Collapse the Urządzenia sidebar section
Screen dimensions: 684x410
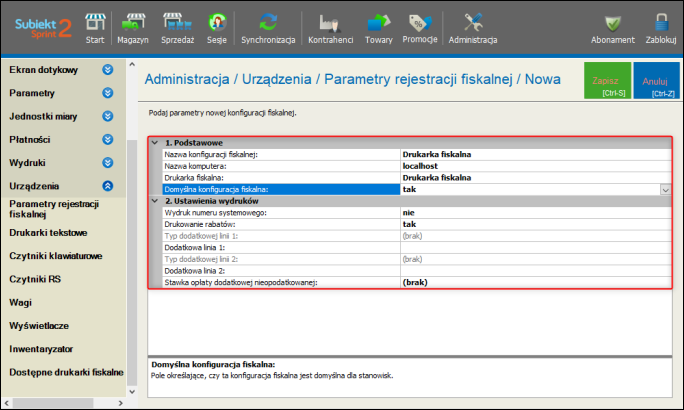(x=108, y=186)
